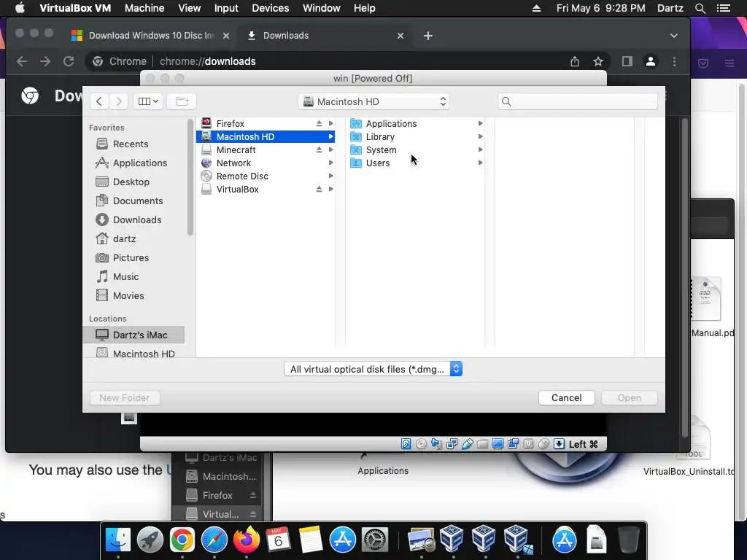Open the virtual optical disk file type dropdown
The height and width of the screenshot is (560, 747).
[x=373, y=369]
